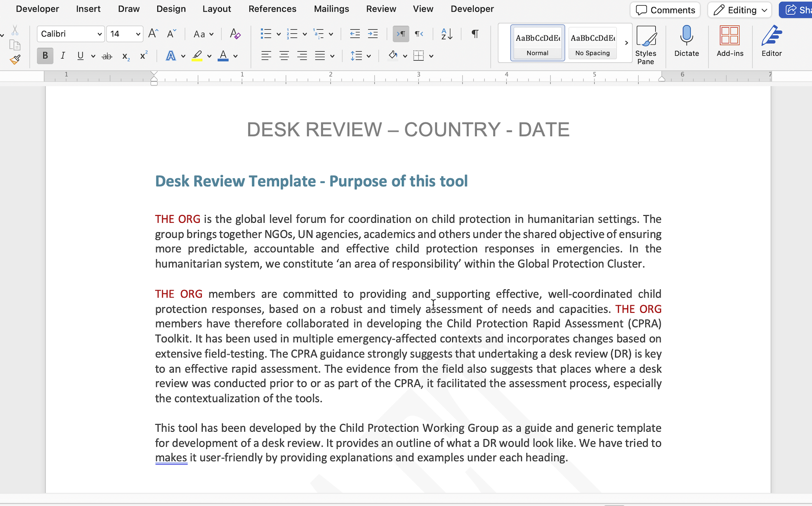
Task: Expand the font size 14 dropdown
Action: [138, 34]
